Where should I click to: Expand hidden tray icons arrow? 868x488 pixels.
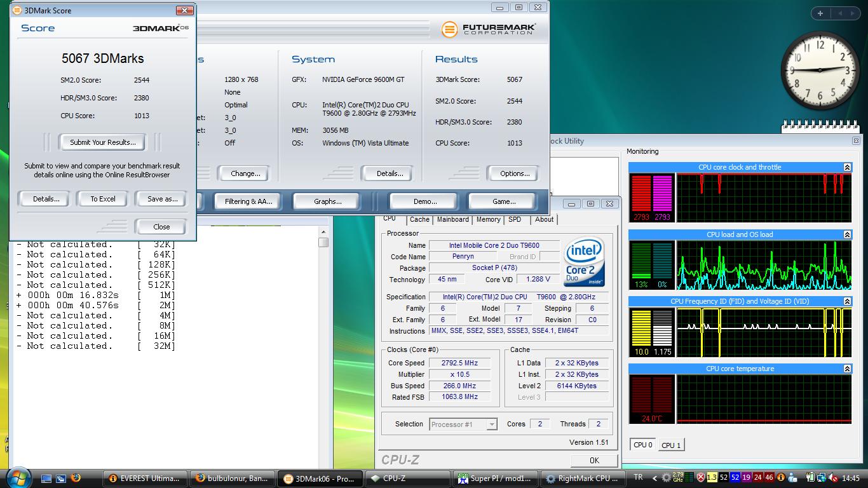click(655, 478)
